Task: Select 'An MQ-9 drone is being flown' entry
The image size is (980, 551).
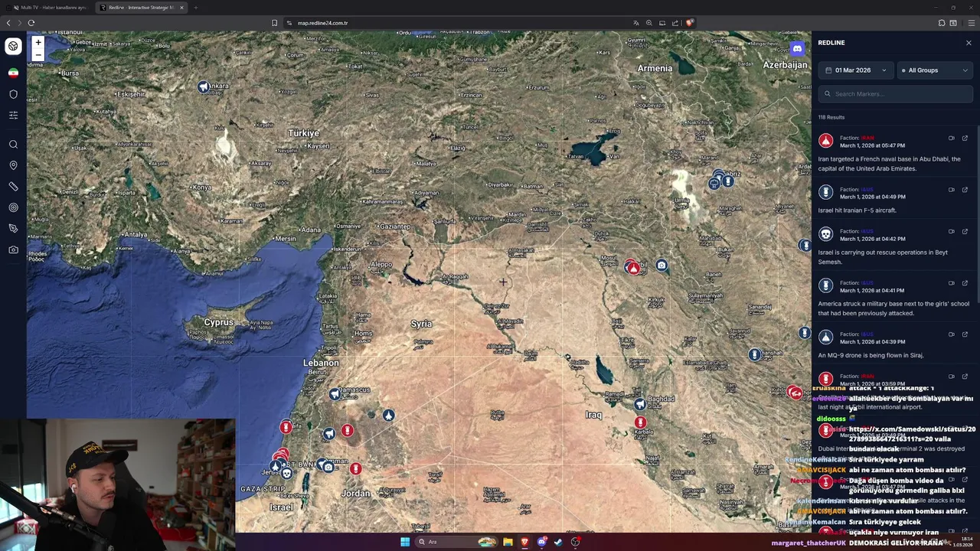Action: (x=893, y=344)
